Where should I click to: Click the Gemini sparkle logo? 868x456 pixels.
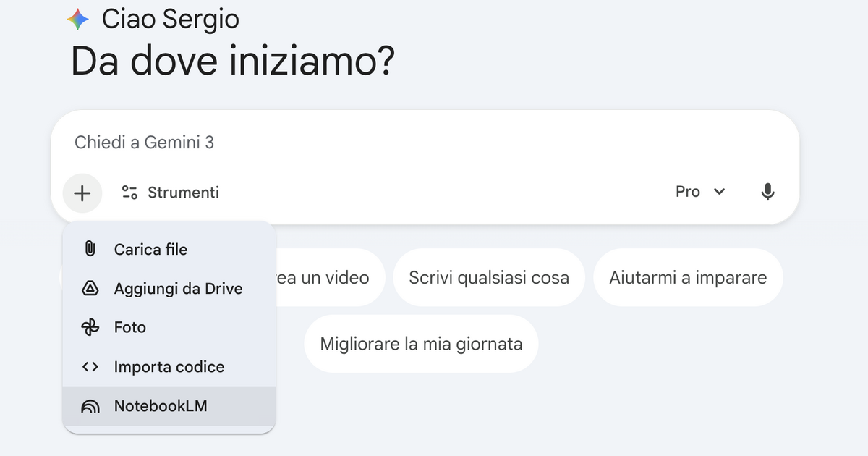78,20
